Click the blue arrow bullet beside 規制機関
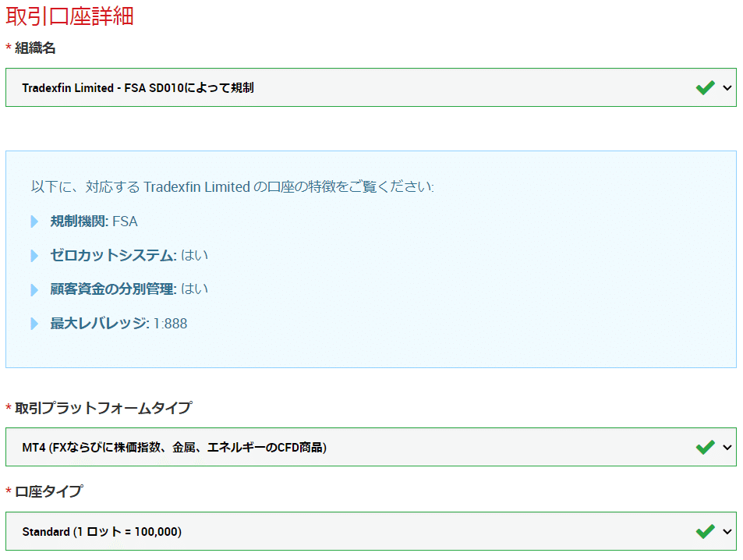The width and height of the screenshot is (743, 560). pos(34,222)
